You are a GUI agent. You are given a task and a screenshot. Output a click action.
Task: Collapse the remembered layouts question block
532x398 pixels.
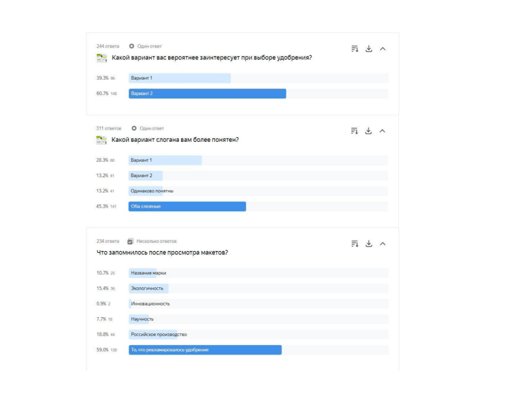pyautogui.click(x=382, y=244)
